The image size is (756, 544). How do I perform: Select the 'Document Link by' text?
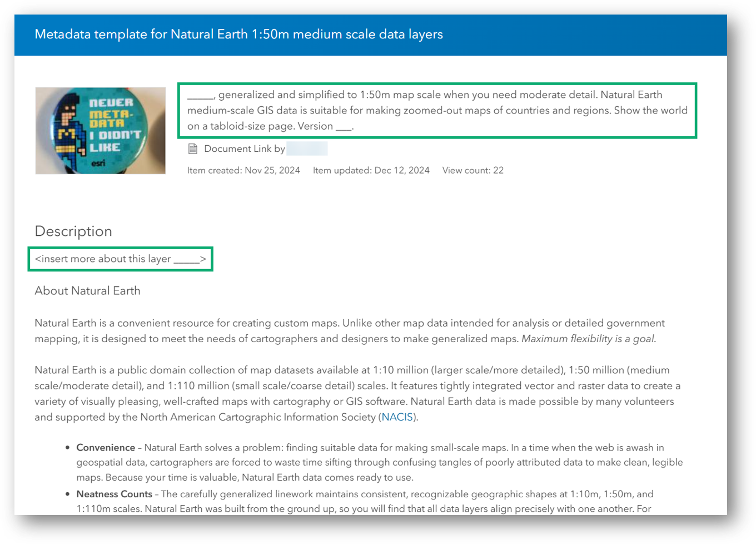point(245,149)
